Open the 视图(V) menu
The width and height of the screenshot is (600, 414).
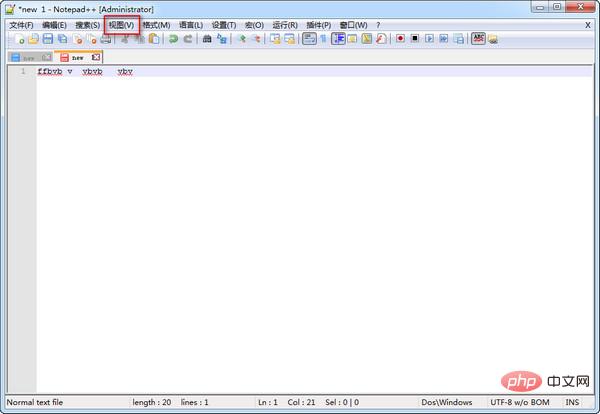click(x=120, y=24)
